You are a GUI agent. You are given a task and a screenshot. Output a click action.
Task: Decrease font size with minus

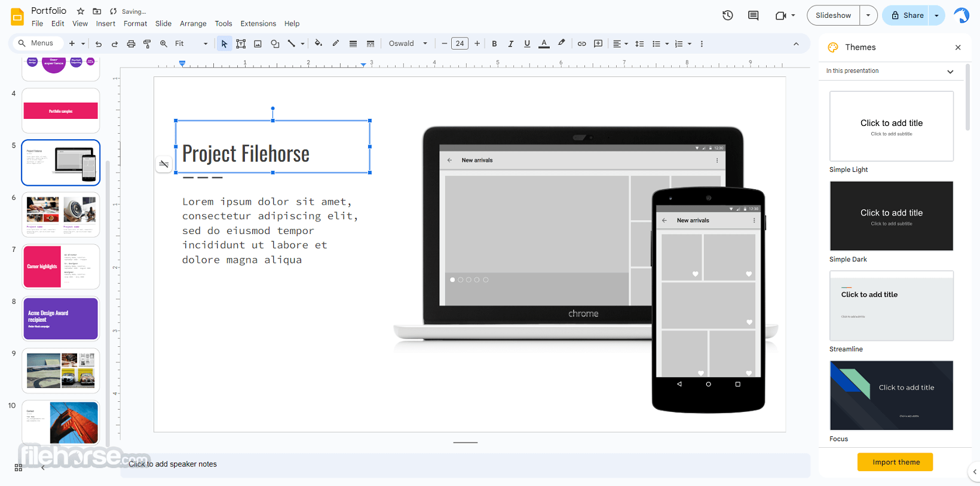(444, 44)
